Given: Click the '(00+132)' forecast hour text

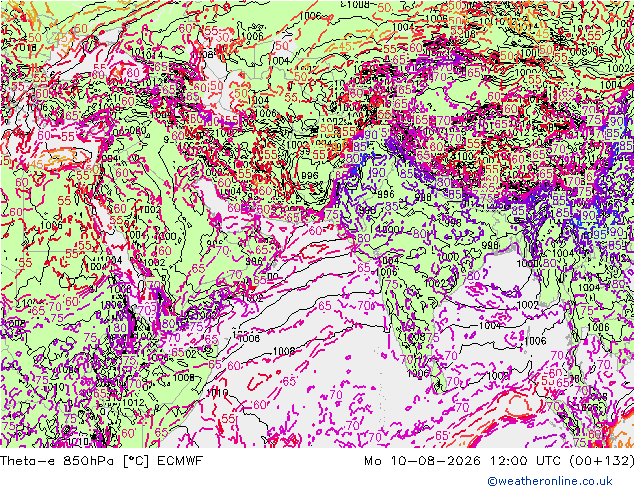Looking at the screenshot, I should 601,461.
